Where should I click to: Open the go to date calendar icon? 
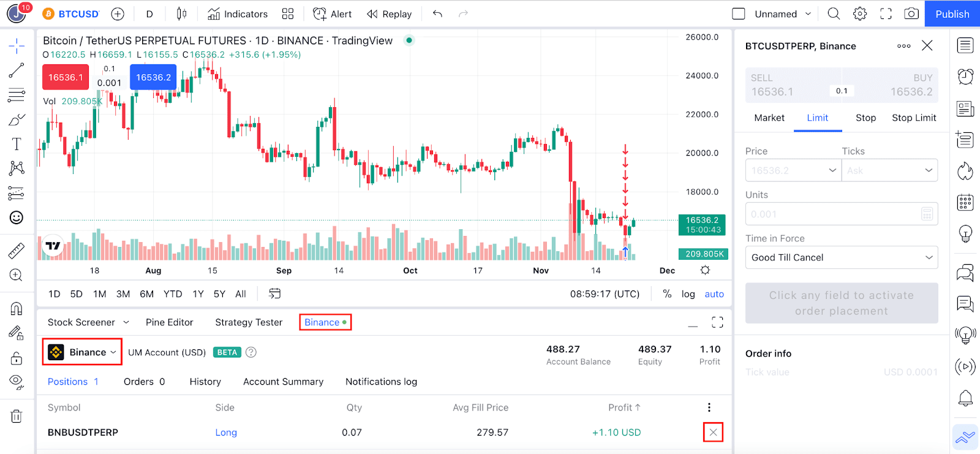click(275, 294)
